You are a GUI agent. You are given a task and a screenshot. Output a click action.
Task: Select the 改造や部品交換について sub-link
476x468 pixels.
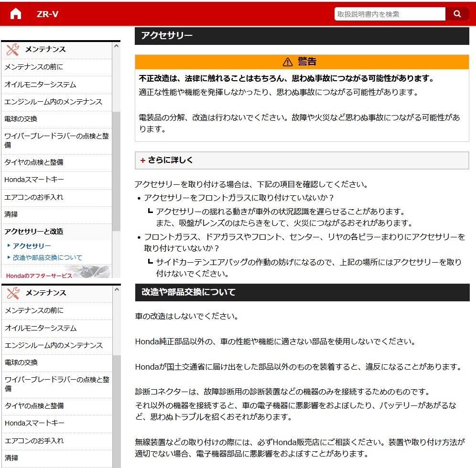(47, 258)
